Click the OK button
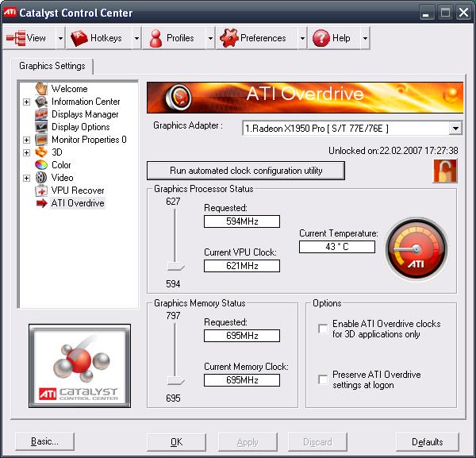Screen dimensions: 476x458 pyautogui.click(x=176, y=442)
